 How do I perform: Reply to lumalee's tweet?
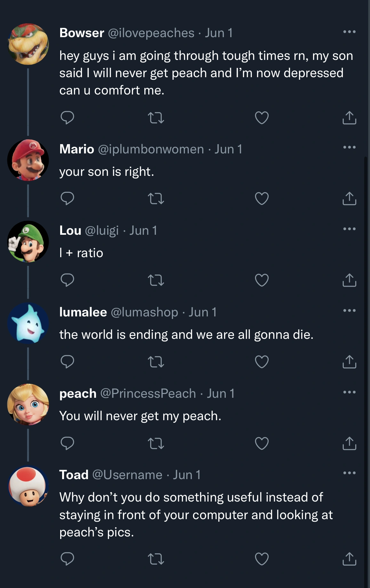pyautogui.click(x=67, y=362)
